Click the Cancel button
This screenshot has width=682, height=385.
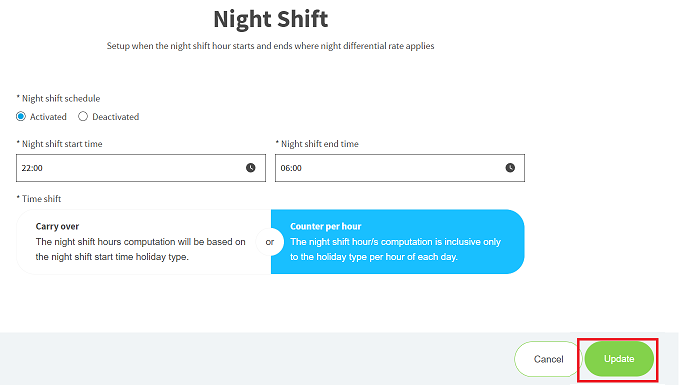pos(548,359)
